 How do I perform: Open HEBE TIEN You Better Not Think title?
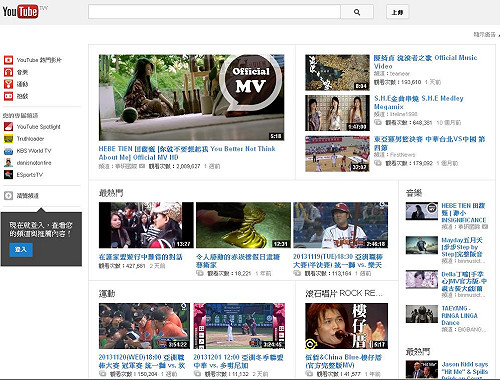tap(187, 153)
